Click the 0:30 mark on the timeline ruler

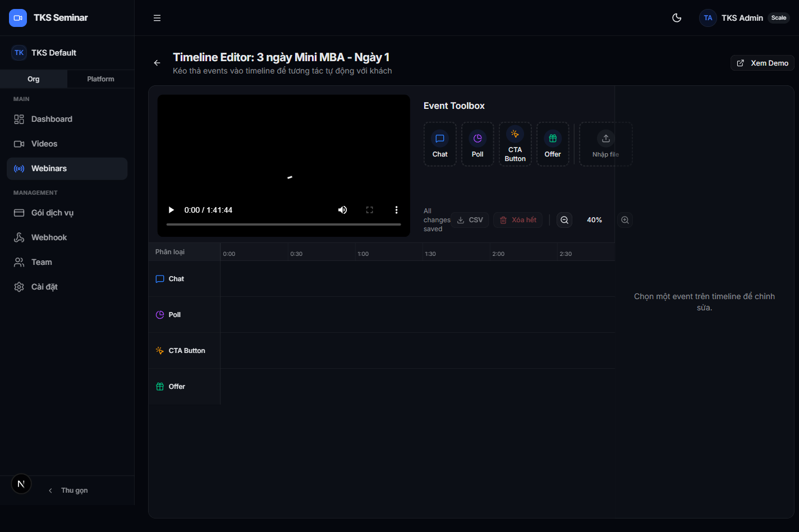[x=296, y=254]
